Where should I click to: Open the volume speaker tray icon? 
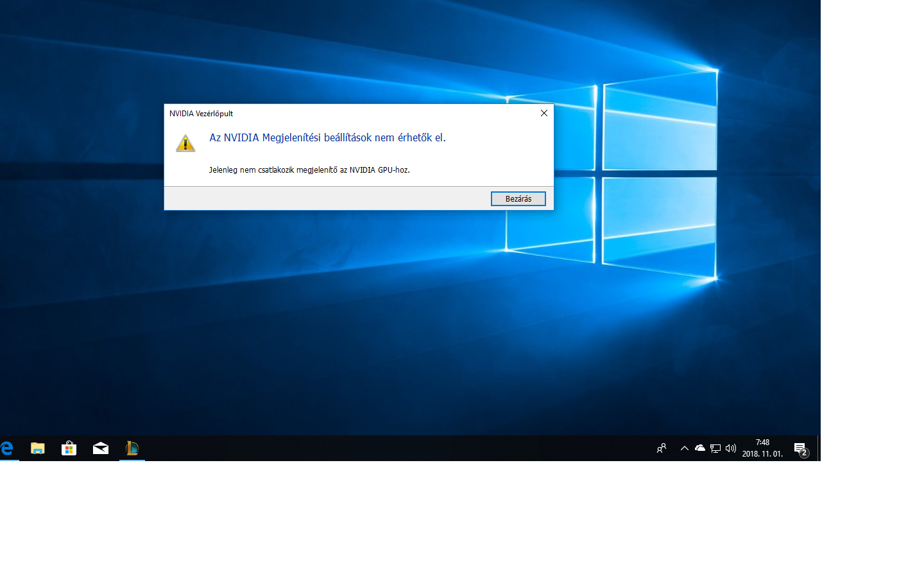pos(731,448)
